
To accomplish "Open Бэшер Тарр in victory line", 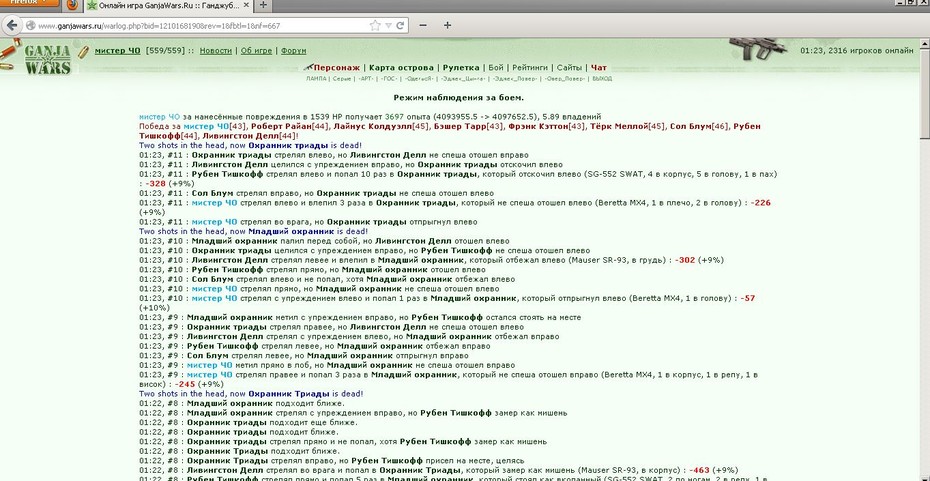I will point(461,126).
